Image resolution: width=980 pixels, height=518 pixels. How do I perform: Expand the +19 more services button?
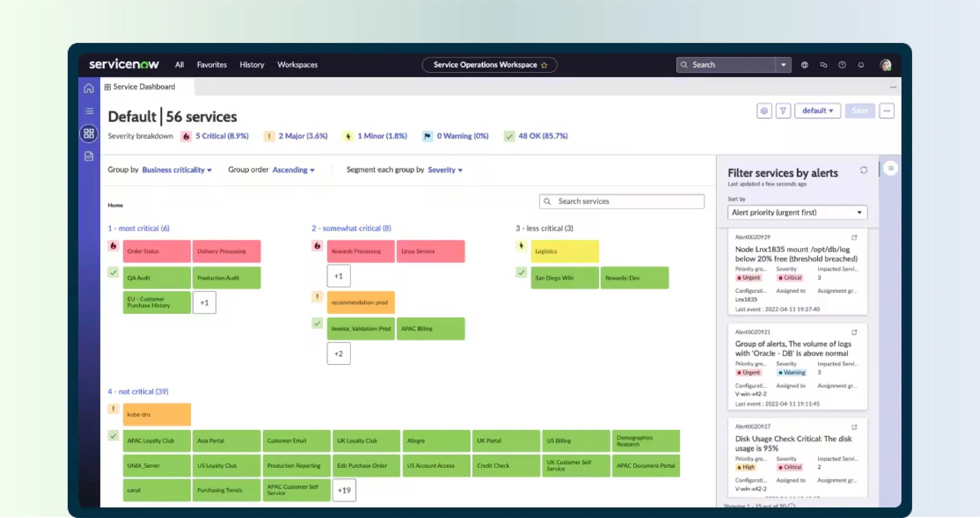coord(344,490)
